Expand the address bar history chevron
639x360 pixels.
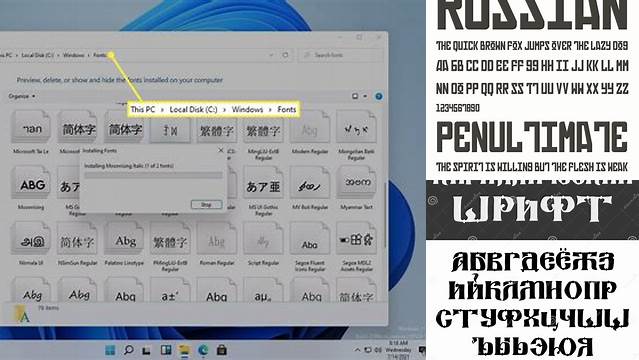271,55
